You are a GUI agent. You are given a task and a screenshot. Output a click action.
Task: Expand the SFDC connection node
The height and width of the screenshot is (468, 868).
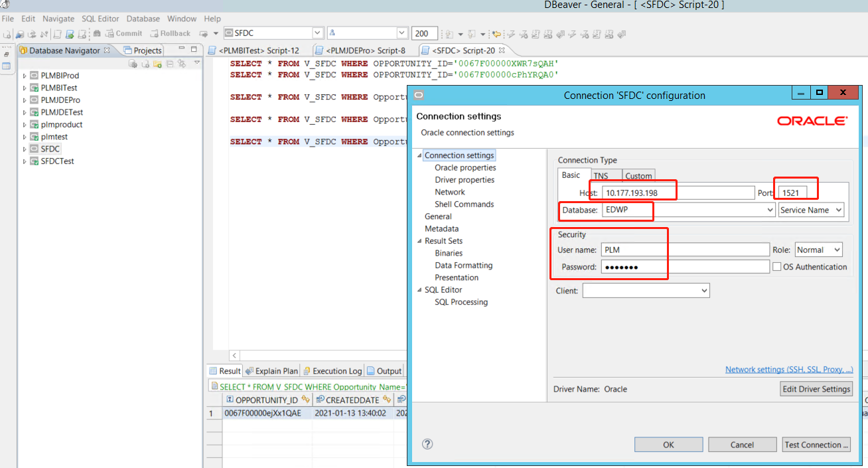25,149
